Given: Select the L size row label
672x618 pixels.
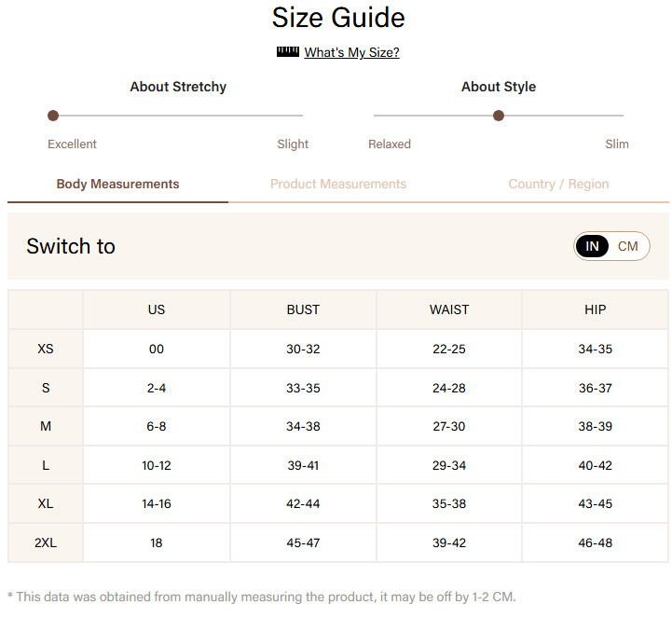Looking at the screenshot, I should (46, 465).
